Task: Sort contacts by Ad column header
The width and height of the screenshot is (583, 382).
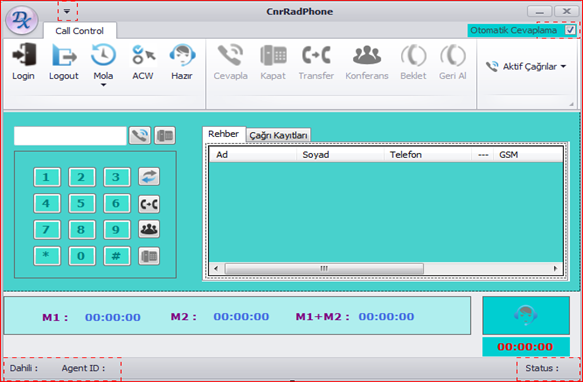Action: point(253,155)
